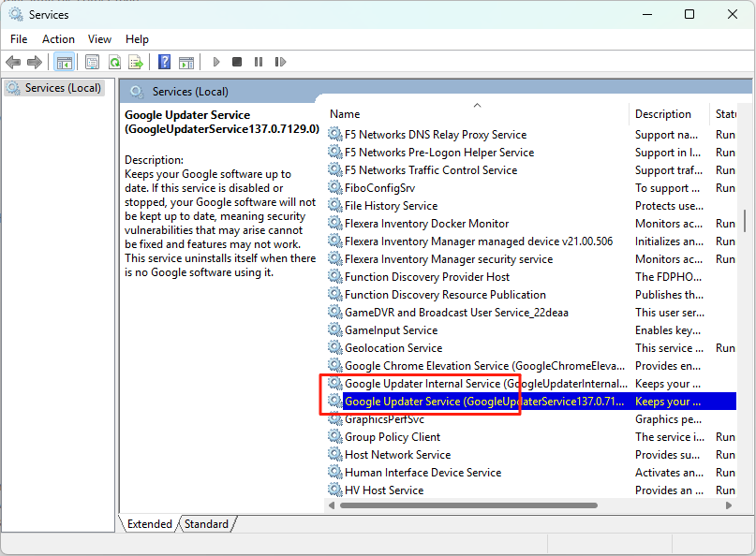Open the Properties toolbar icon

click(92, 62)
